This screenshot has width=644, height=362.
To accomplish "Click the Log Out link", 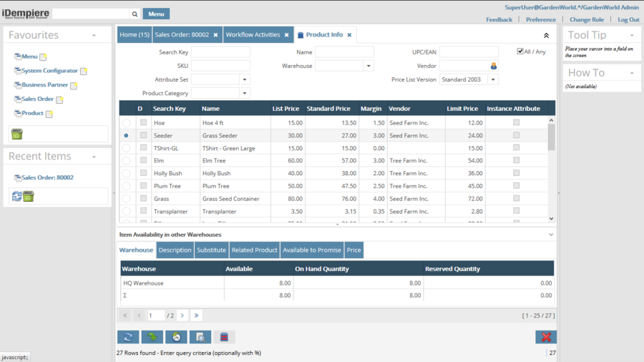I will (x=628, y=20).
